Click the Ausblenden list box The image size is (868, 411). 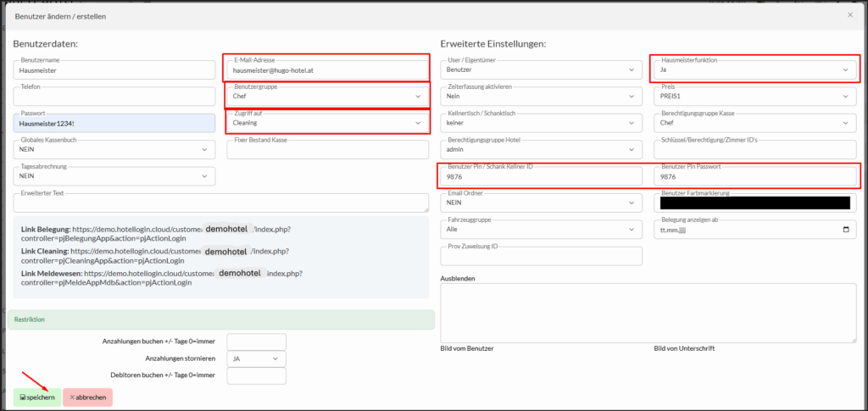tap(648, 312)
